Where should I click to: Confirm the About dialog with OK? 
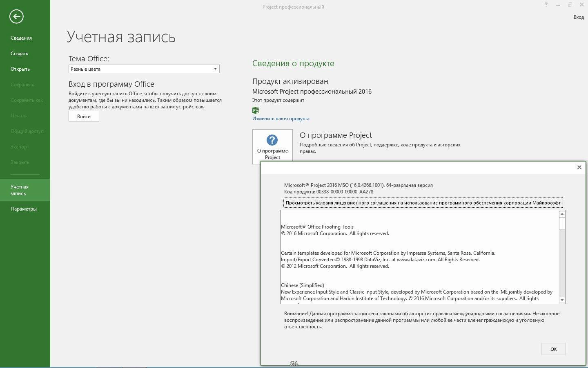point(553,349)
